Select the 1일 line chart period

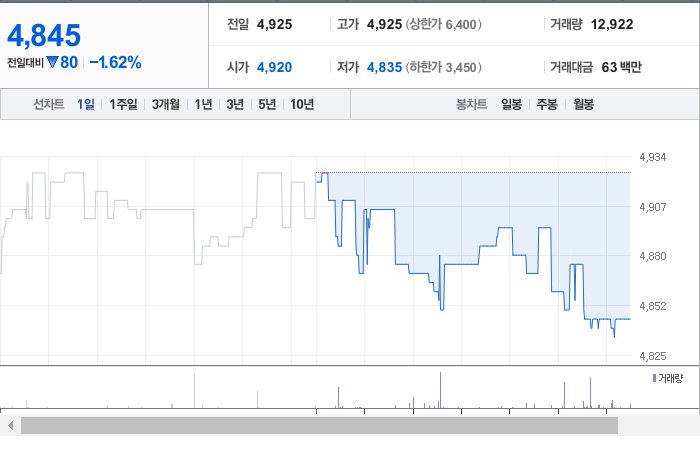pyautogui.click(x=86, y=104)
